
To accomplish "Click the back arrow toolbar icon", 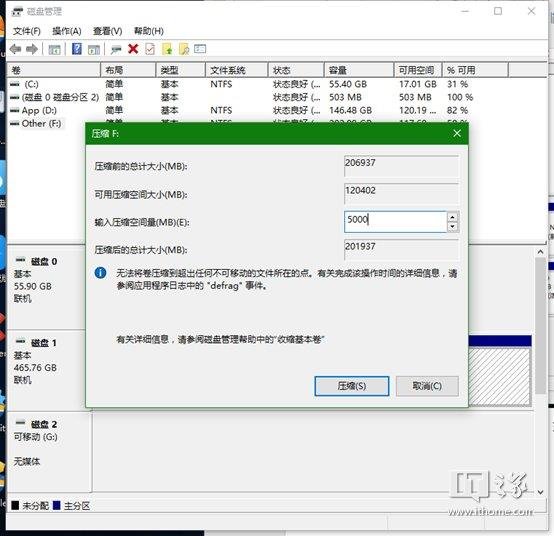I will click(16, 49).
